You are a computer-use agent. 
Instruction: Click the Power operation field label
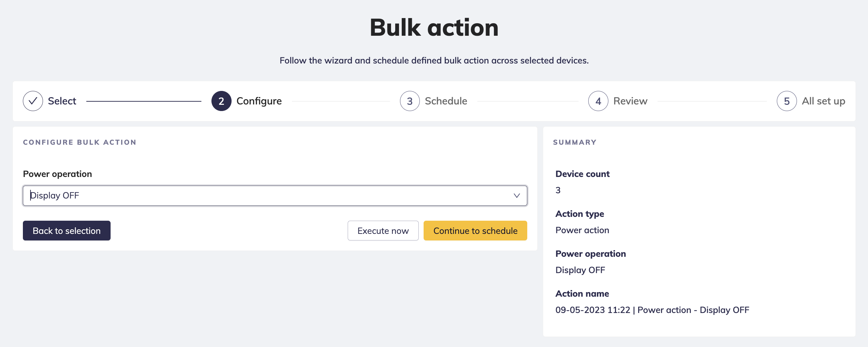(x=58, y=174)
